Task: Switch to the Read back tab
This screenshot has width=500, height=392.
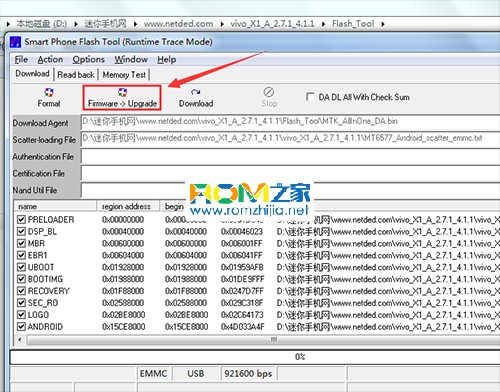Action: pos(76,75)
